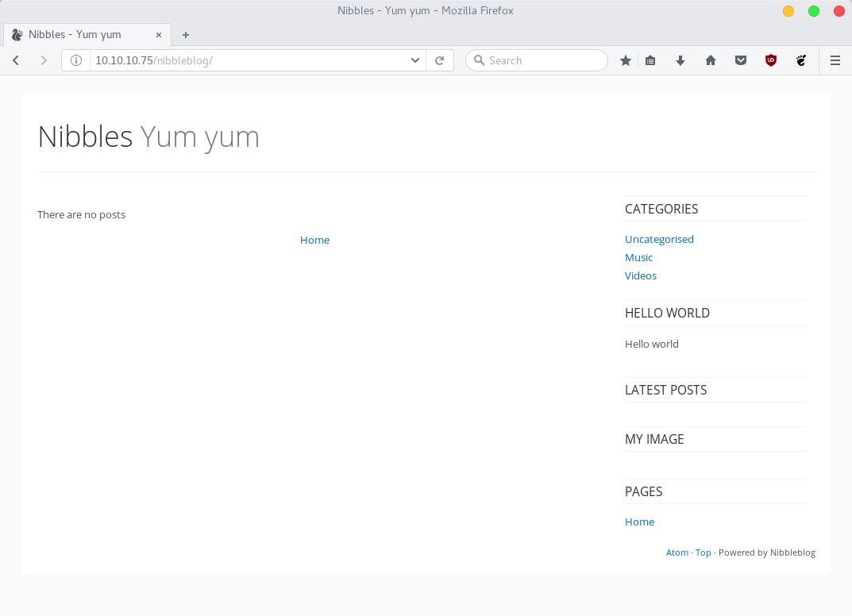Click the centered Home navigation link
This screenshot has width=852, height=616.
[314, 240]
